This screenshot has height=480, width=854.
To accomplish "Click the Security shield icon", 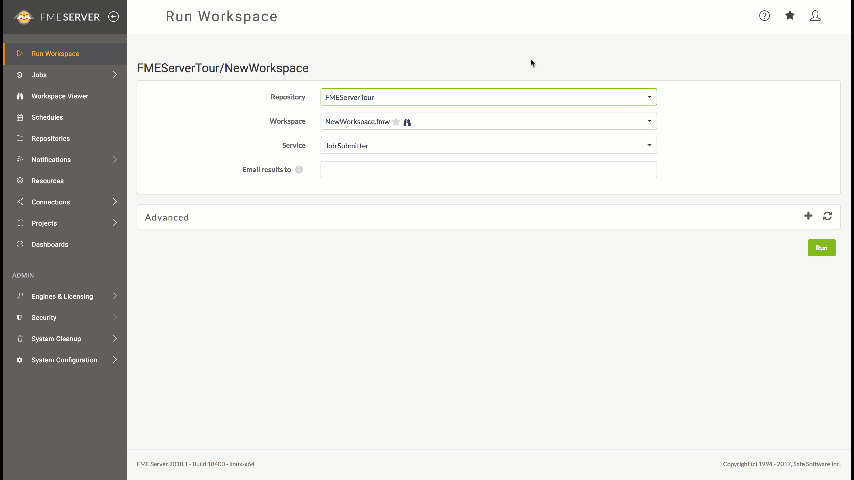I will tap(20, 317).
